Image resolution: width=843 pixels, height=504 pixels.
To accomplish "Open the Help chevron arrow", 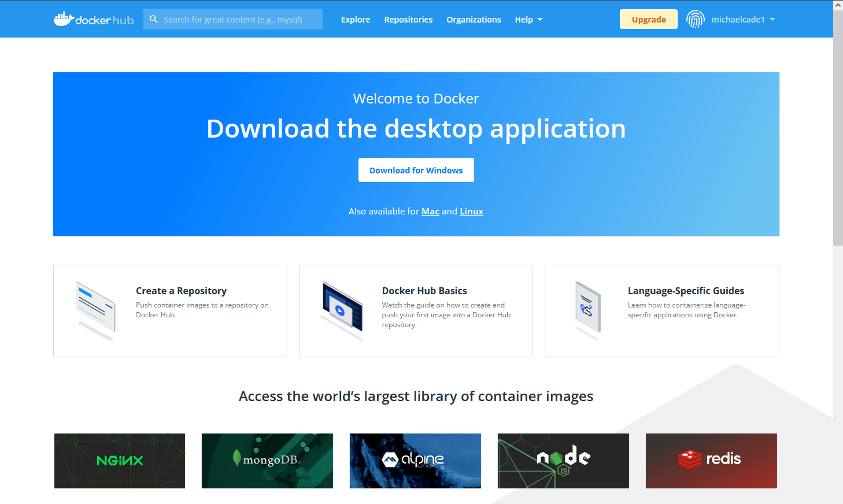I will pyautogui.click(x=541, y=20).
